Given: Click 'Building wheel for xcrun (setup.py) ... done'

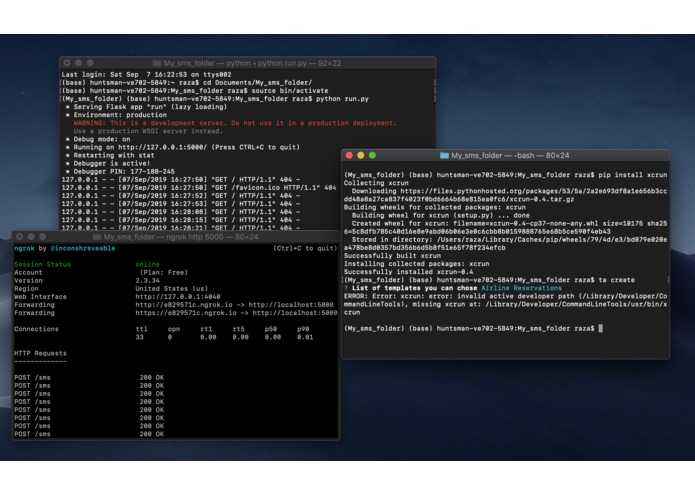Looking at the screenshot, I should pyautogui.click(x=441, y=215).
